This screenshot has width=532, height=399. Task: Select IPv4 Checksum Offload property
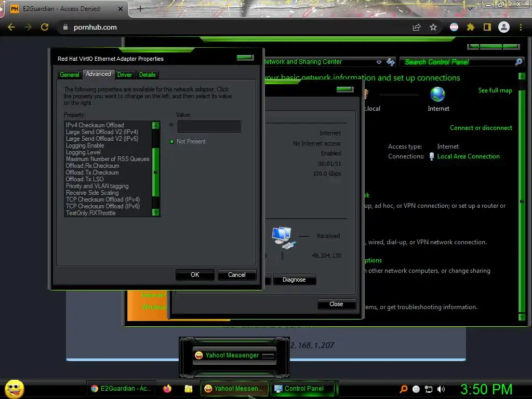[x=95, y=125]
